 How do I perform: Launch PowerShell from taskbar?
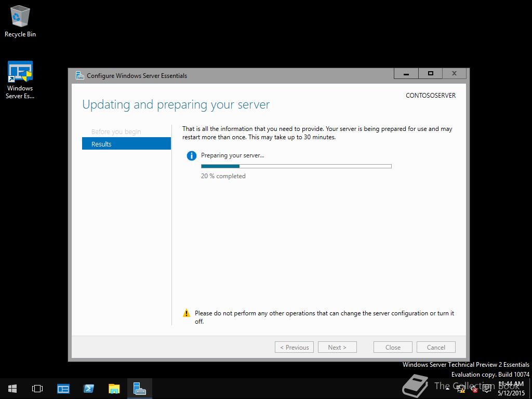point(88,389)
